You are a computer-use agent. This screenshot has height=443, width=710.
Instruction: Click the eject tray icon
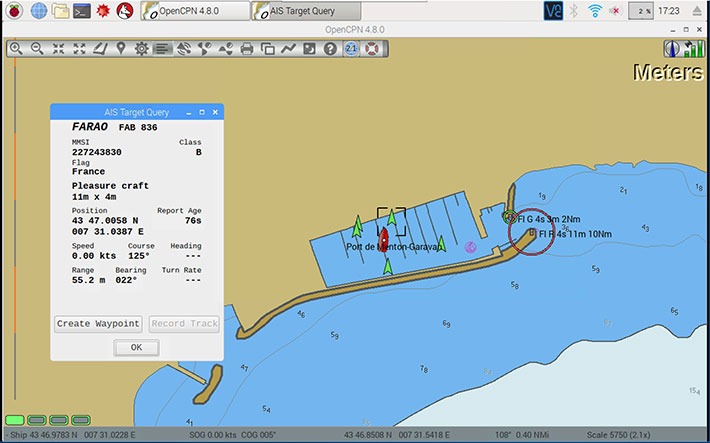697,11
